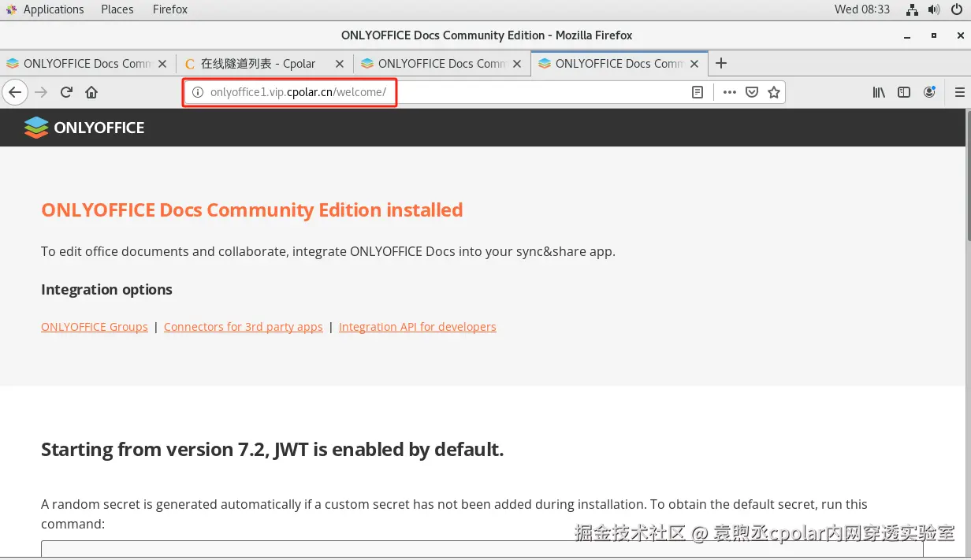Switch to the third ONLYOFFICE Docs tab
The width and height of the screenshot is (971, 560).
pyautogui.click(x=441, y=64)
